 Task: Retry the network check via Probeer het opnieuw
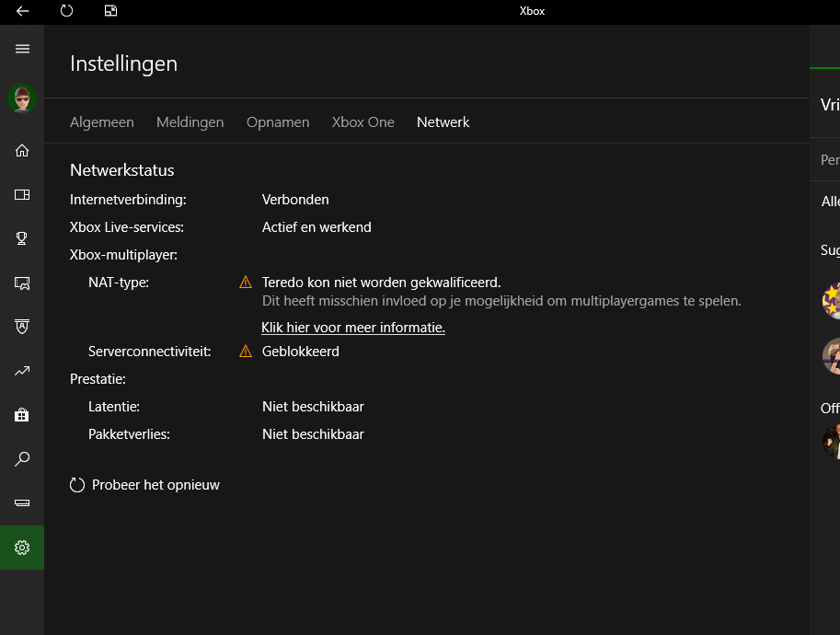pos(144,484)
